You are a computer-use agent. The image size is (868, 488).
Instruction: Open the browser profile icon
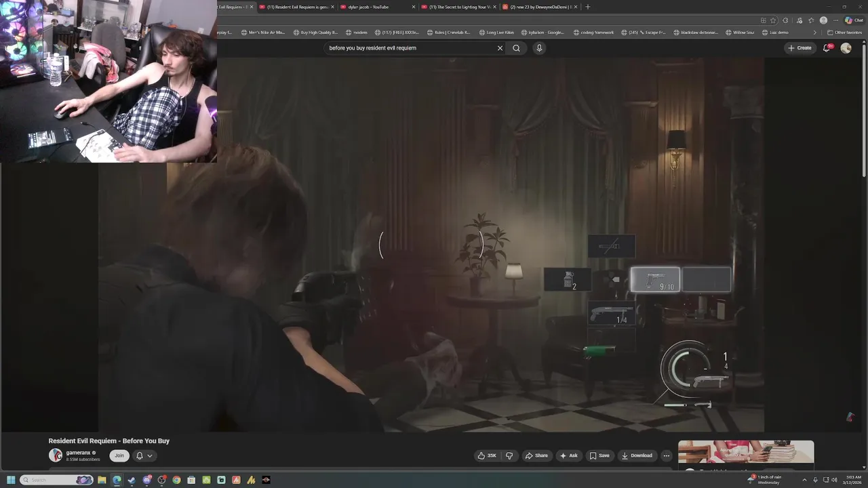click(x=823, y=20)
